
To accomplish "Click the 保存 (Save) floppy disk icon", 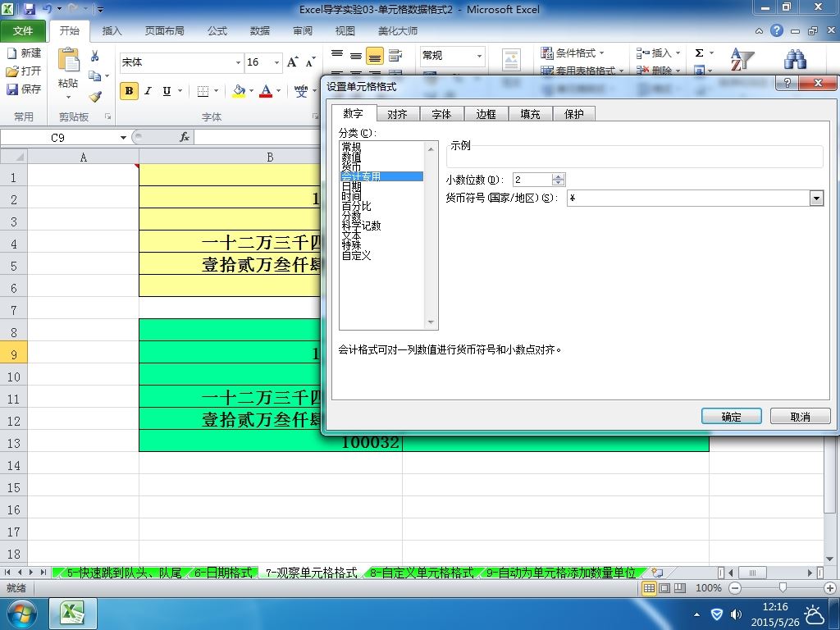I will click(x=11, y=89).
